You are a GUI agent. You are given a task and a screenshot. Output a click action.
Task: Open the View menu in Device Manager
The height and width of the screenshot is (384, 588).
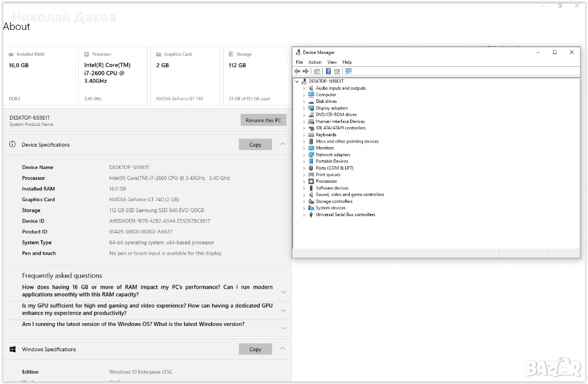(332, 62)
